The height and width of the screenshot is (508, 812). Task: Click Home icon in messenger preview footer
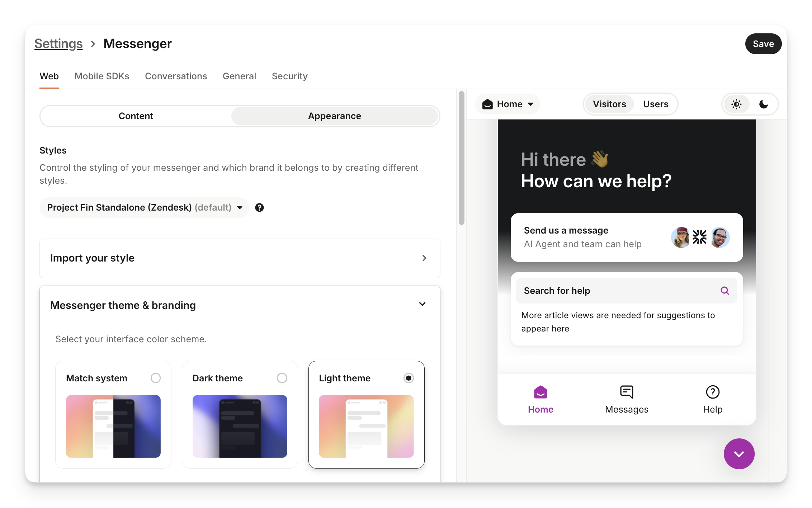(x=540, y=392)
